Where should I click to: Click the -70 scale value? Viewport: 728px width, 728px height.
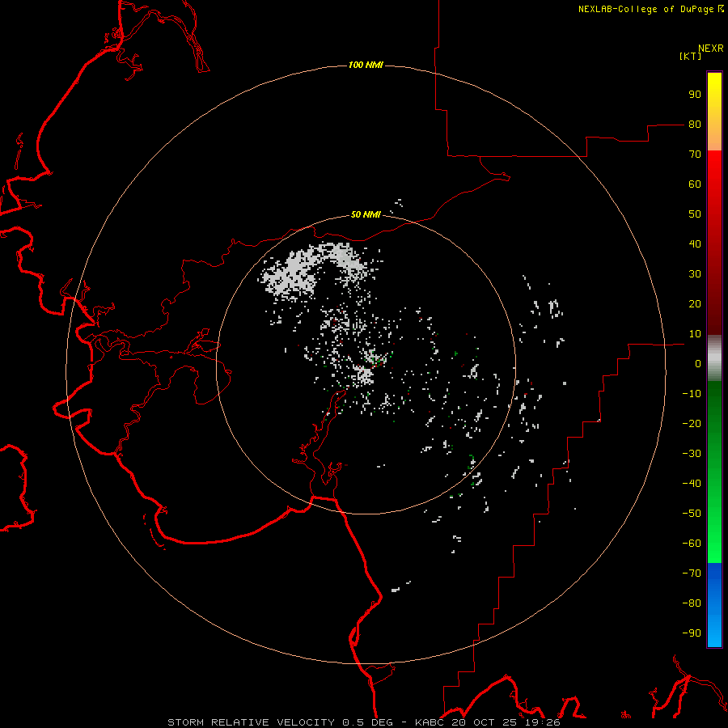pyautogui.click(x=692, y=574)
